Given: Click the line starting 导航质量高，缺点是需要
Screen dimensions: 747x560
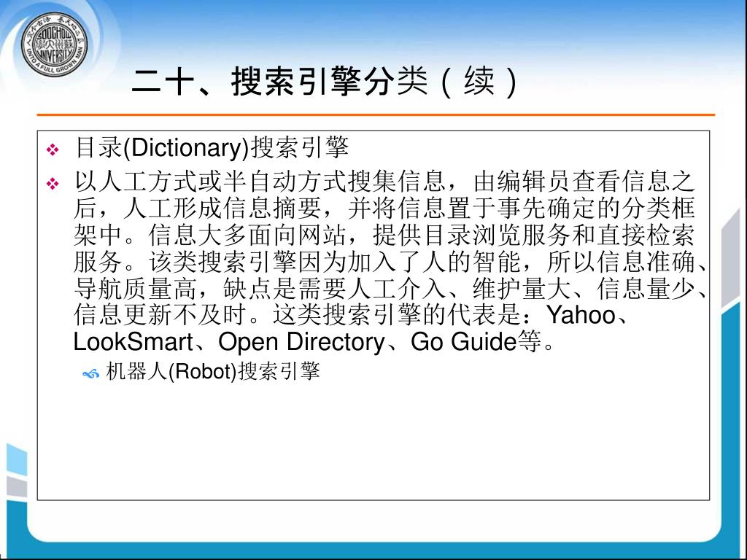Looking at the screenshot, I should click(391, 287).
